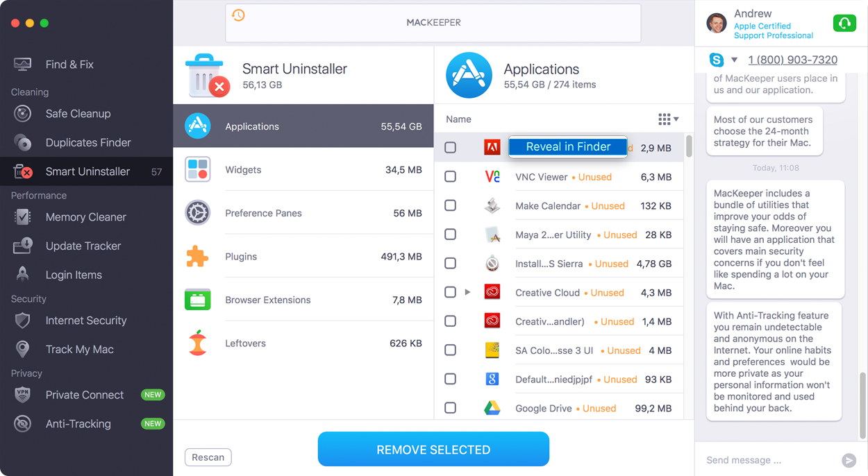Select the SA Color Finesse 3 UI checkbox
This screenshot has height=476, width=868.
[450, 350]
